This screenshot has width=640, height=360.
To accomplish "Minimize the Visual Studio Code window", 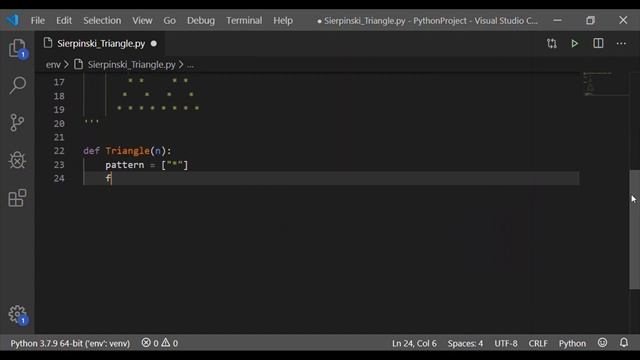I will (x=558, y=20).
